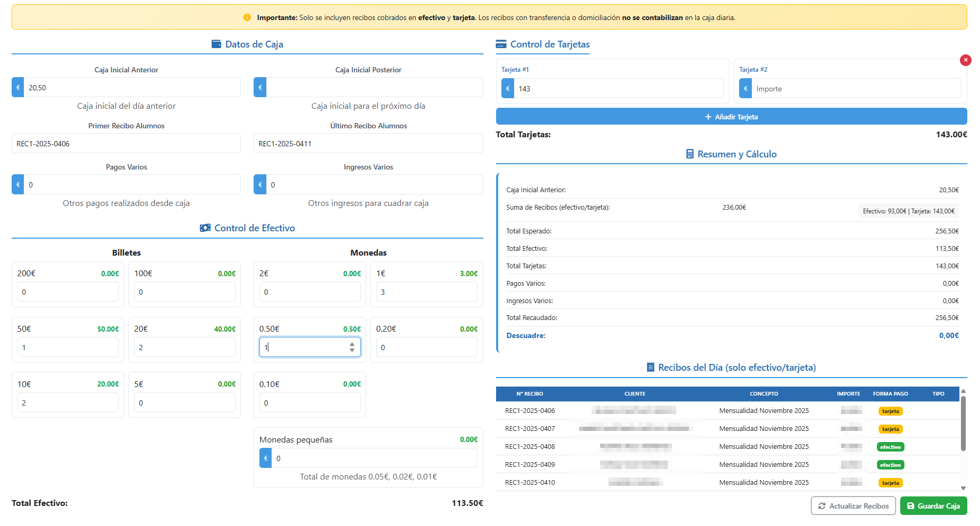Click the wallet icon beside Datos de Caja
Viewport: 980px width, 526px height.
coord(216,44)
